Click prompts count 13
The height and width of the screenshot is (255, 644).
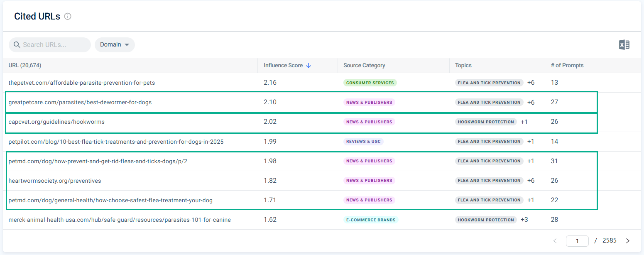(x=554, y=83)
